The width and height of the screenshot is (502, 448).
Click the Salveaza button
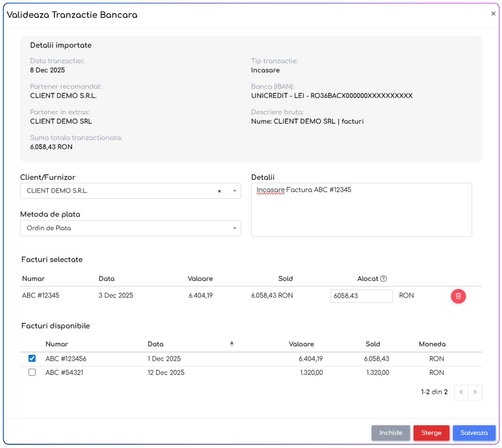tap(474, 433)
